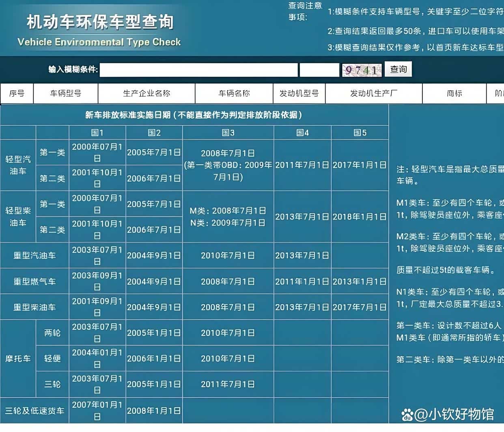504x432 pixels.
Task: Click the 国5 emission standard header cell
Action: click(x=360, y=133)
